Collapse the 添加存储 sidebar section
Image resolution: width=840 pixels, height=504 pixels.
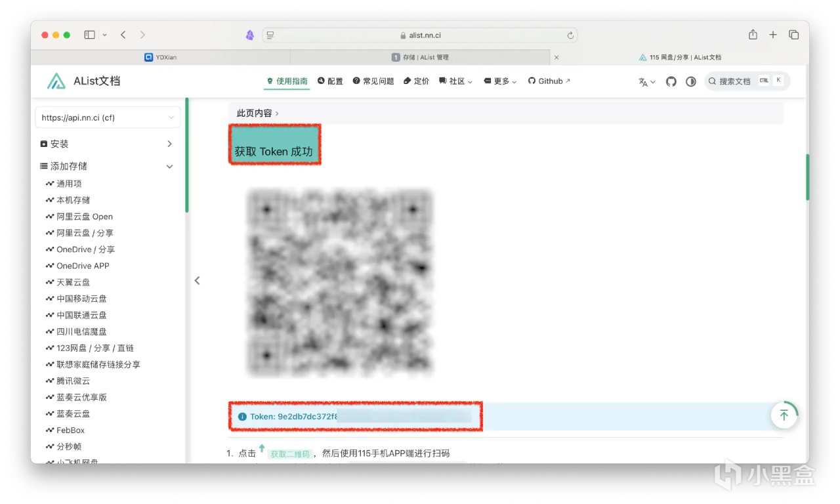[x=108, y=166]
